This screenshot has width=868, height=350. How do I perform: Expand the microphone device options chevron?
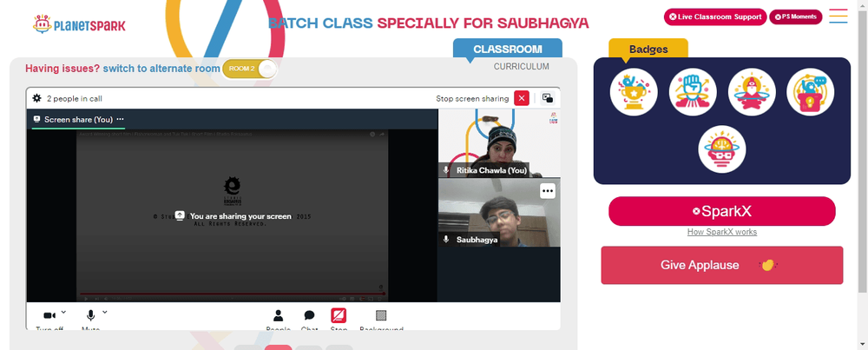[105, 311]
